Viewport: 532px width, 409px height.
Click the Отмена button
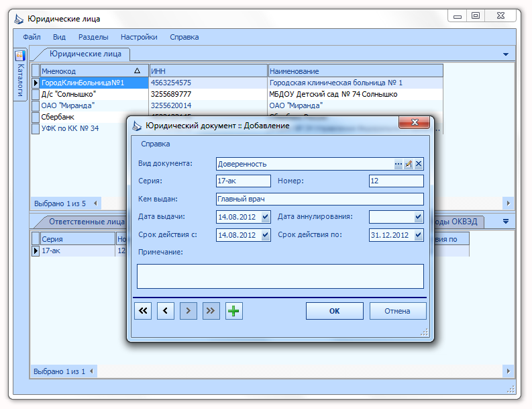click(398, 311)
